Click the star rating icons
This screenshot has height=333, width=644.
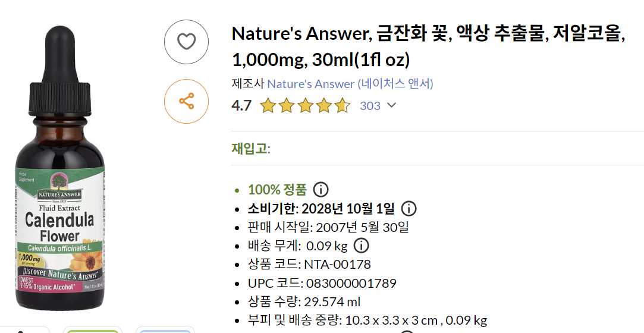click(305, 106)
